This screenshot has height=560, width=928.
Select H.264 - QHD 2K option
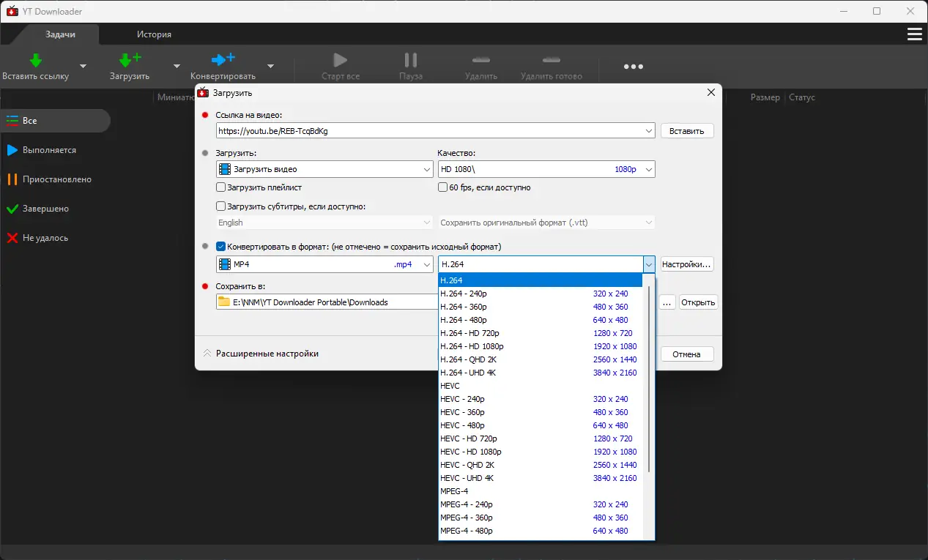[541, 359]
